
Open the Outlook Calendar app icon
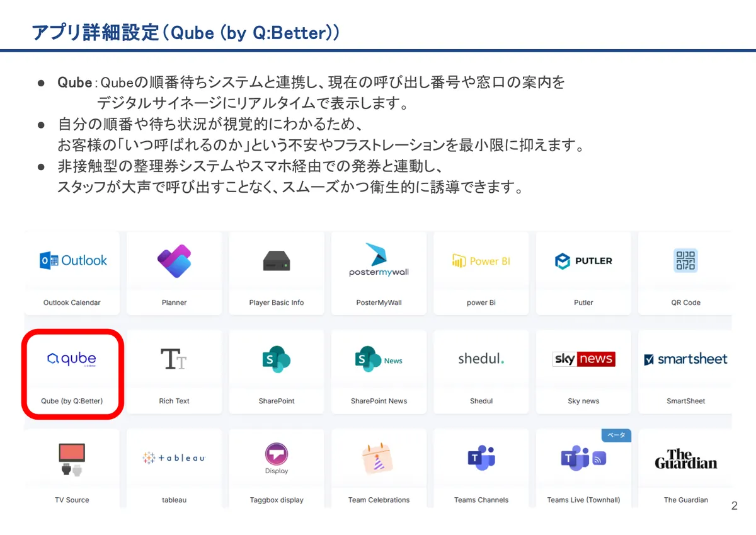(x=73, y=260)
